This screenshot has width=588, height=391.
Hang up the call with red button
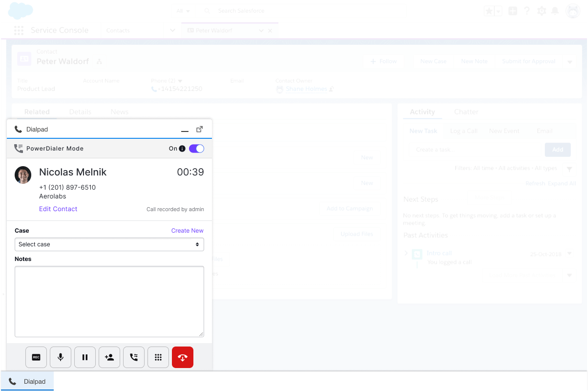pos(183,357)
